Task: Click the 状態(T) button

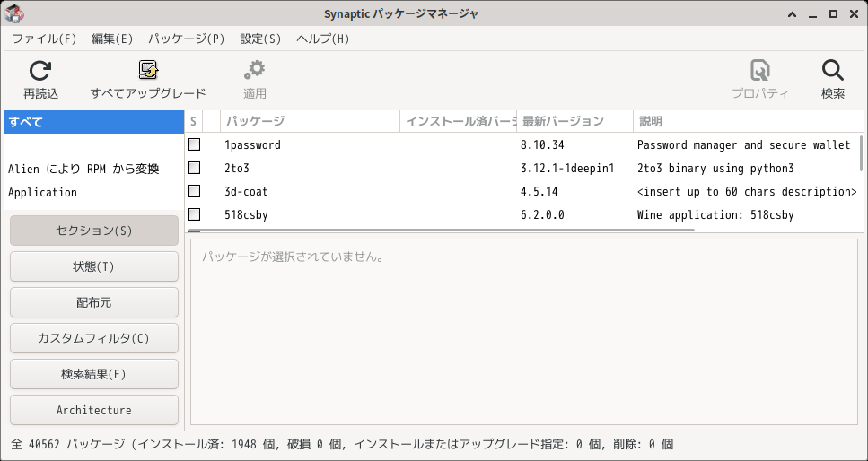Action: (94, 266)
